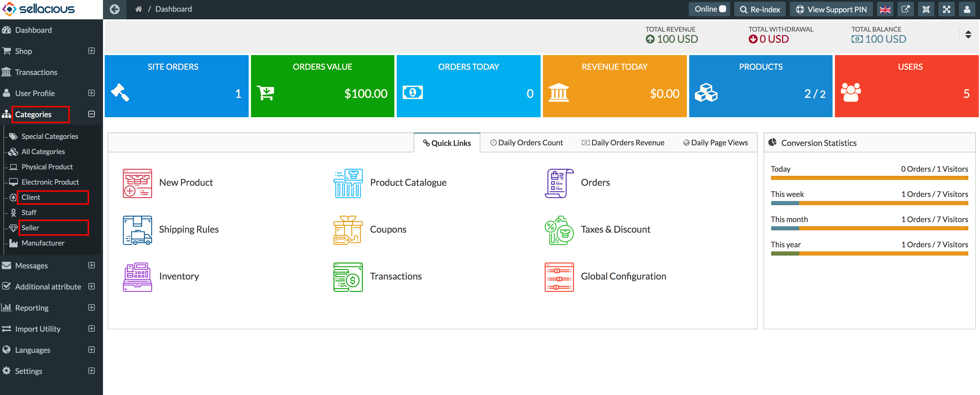Click the Re-index button
The image size is (980, 395).
[x=760, y=9]
